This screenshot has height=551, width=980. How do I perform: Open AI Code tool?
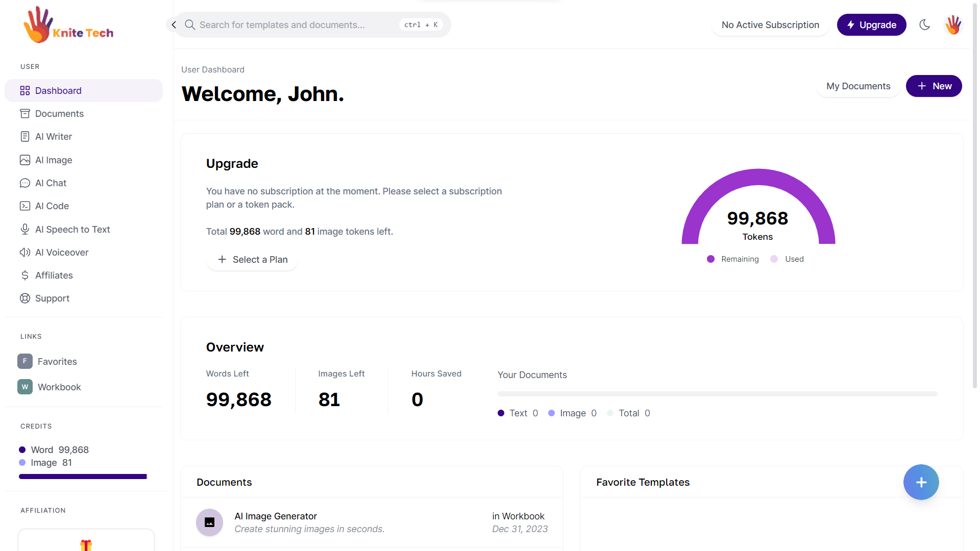52,206
